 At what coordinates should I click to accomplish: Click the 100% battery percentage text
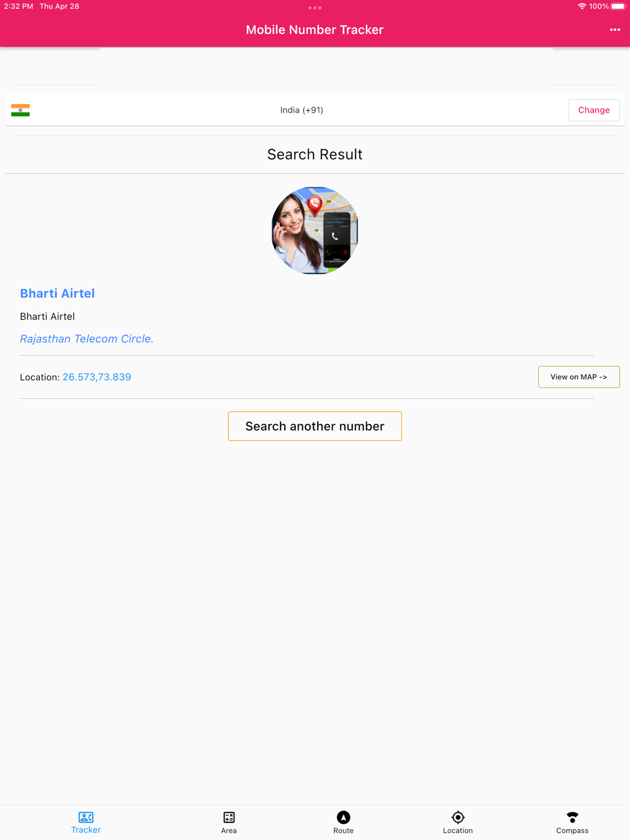599,6
